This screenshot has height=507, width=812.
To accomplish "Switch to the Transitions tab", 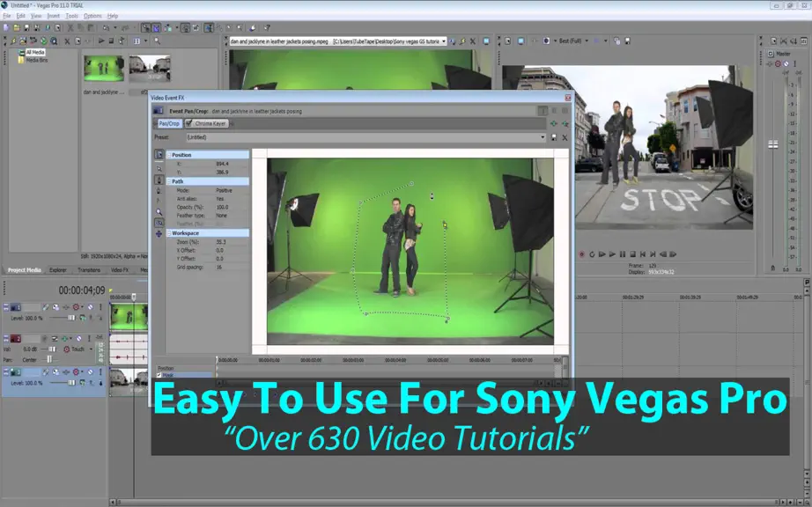I will [x=89, y=270].
